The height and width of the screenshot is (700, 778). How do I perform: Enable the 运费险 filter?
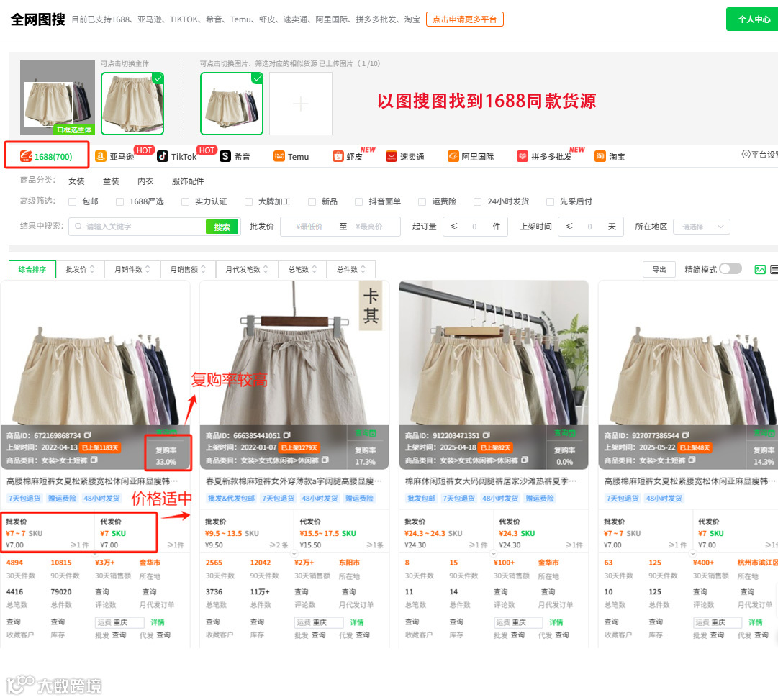pos(422,201)
